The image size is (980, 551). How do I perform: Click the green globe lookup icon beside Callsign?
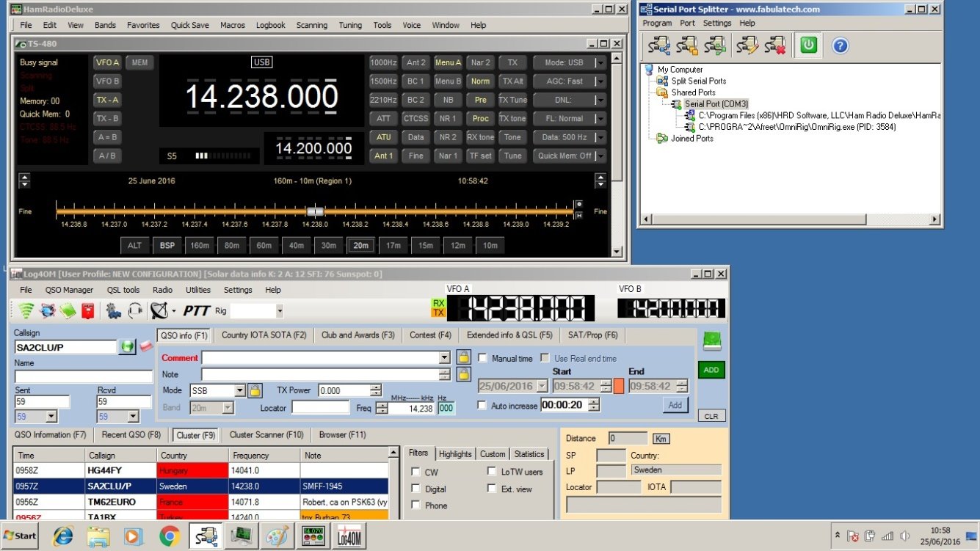[127, 346]
